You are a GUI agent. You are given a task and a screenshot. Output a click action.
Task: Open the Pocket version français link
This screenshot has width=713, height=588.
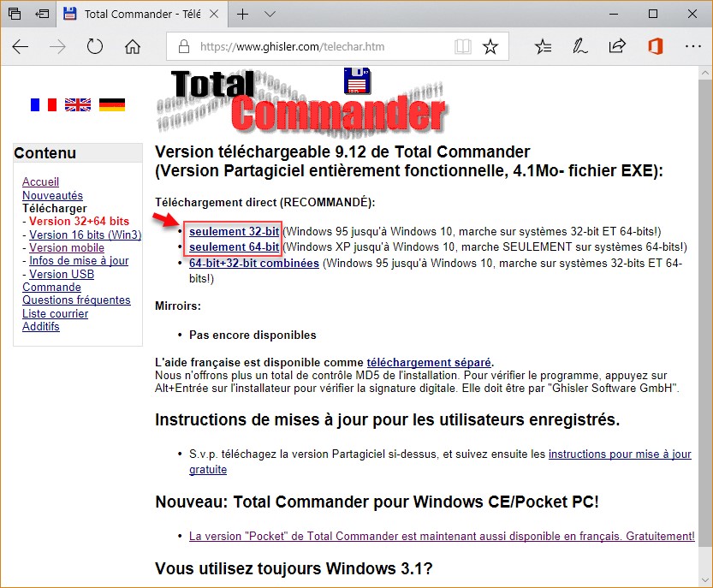click(442, 536)
